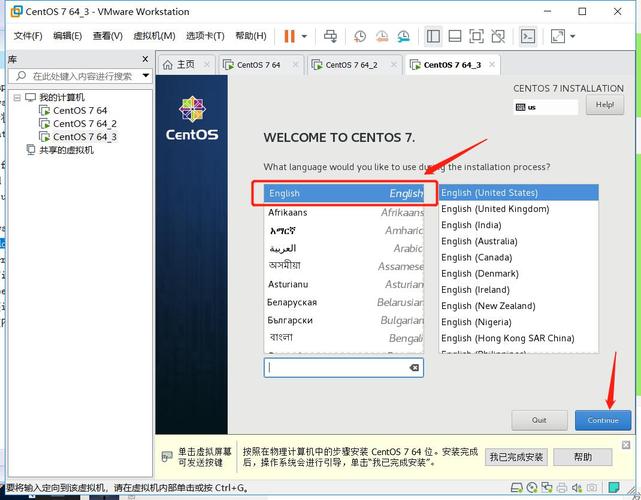
Task: Open the 文件(F) menu
Action: click(x=28, y=36)
